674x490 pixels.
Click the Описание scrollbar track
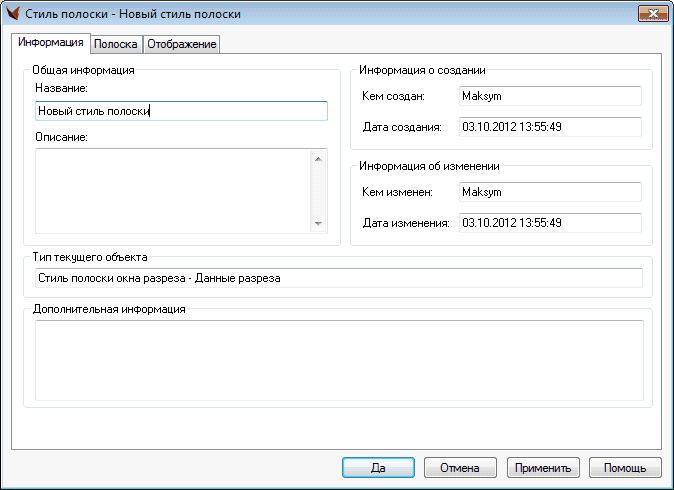tap(319, 191)
